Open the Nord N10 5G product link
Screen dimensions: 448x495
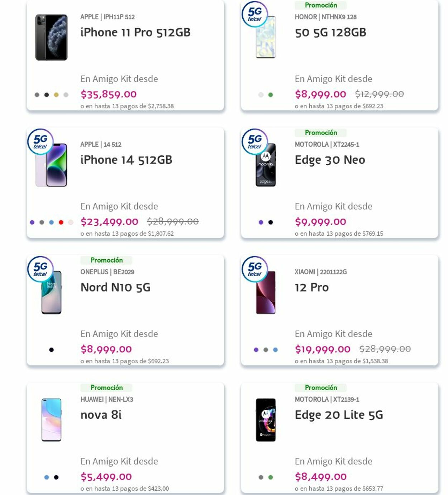[x=115, y=287]
